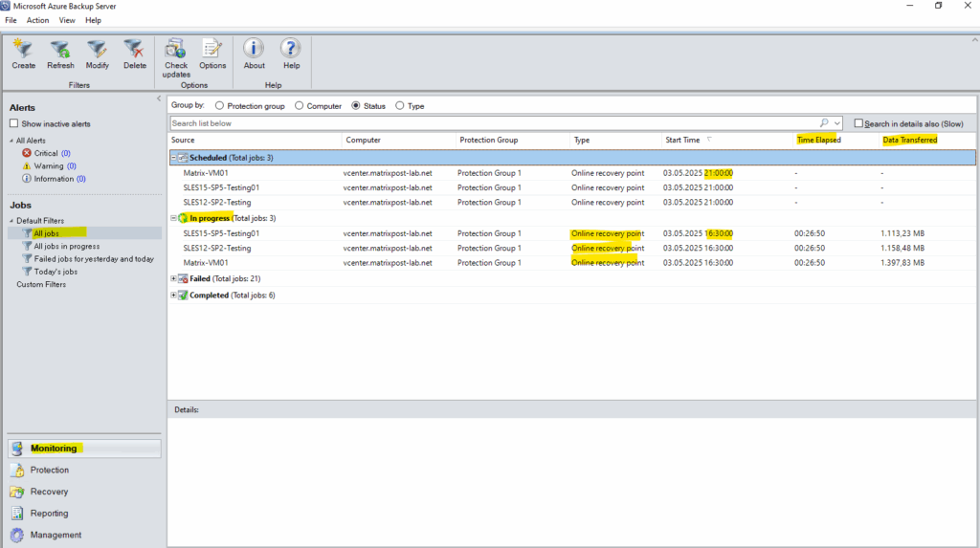The image size is (980, 548).
Task: Collapse the In progress group
Action: pyautogui.click(x=174, y=218)
